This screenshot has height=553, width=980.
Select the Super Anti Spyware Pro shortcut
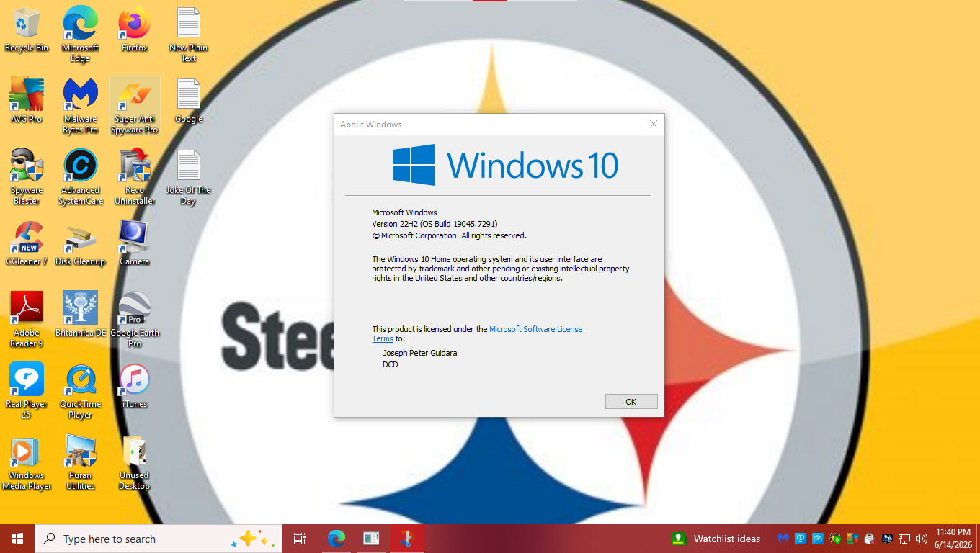(134, 105)
